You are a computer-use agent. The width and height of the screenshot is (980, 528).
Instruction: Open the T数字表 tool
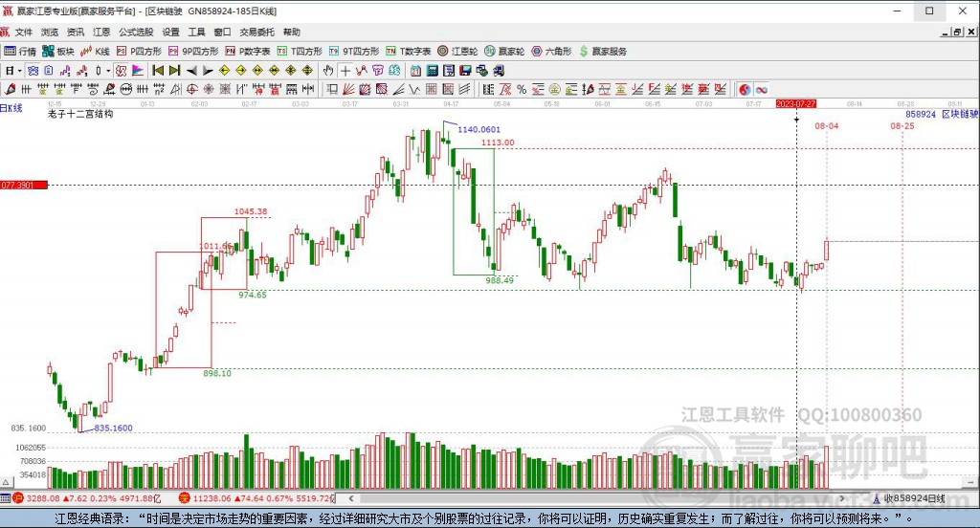(x=408, y=52)
